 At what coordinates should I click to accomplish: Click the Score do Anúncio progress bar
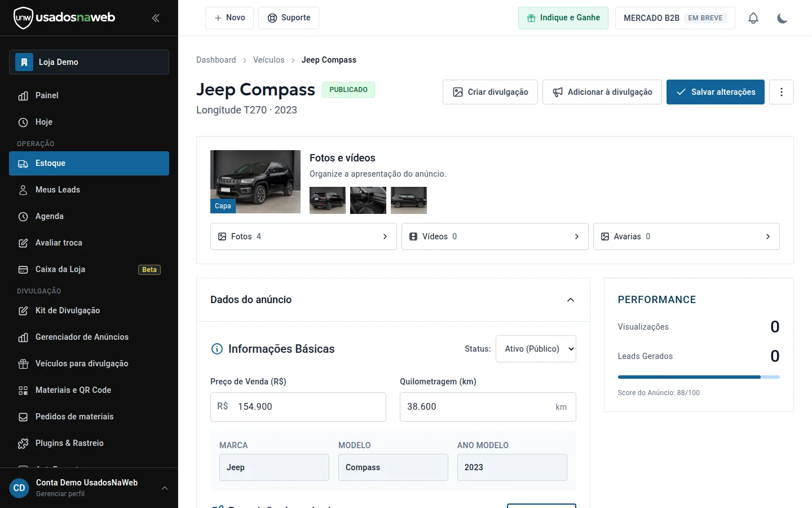point(699,377)
